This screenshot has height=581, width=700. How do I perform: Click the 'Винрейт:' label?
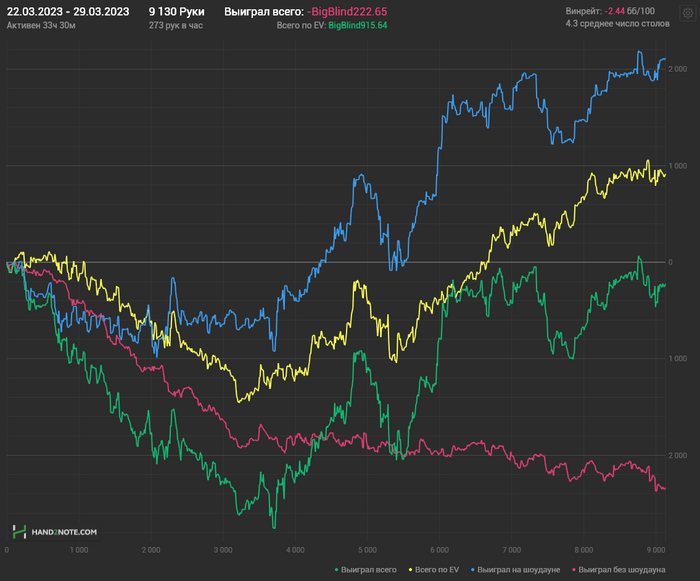pos(583,11)
